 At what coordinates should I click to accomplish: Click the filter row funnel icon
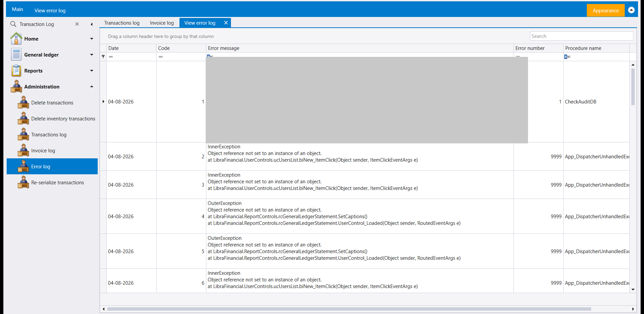pyautogui.click(x=103, y=57)
